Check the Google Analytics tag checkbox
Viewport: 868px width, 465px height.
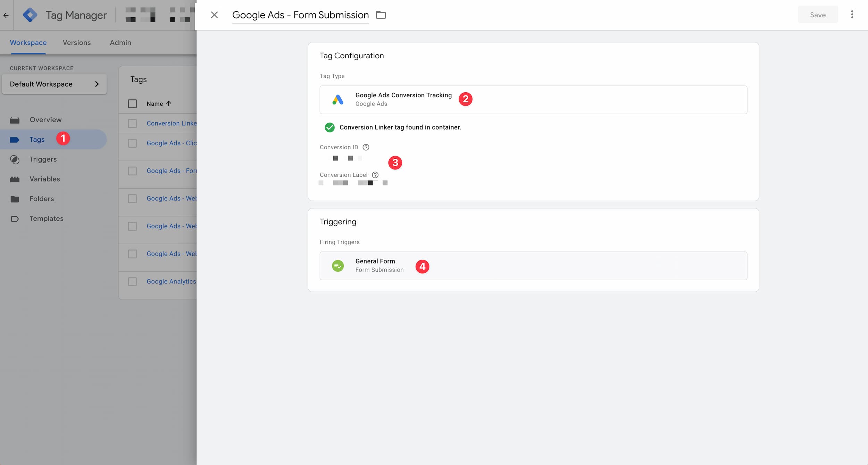point(132,282)
